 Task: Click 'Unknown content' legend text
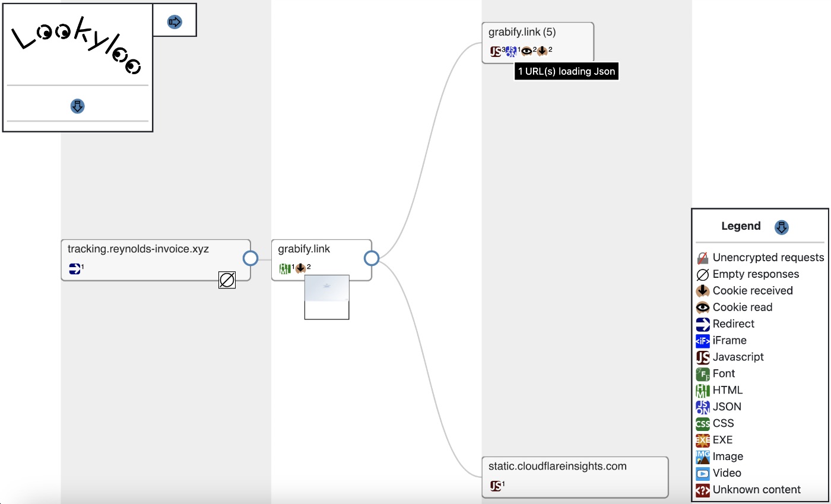tap(757, 490)
